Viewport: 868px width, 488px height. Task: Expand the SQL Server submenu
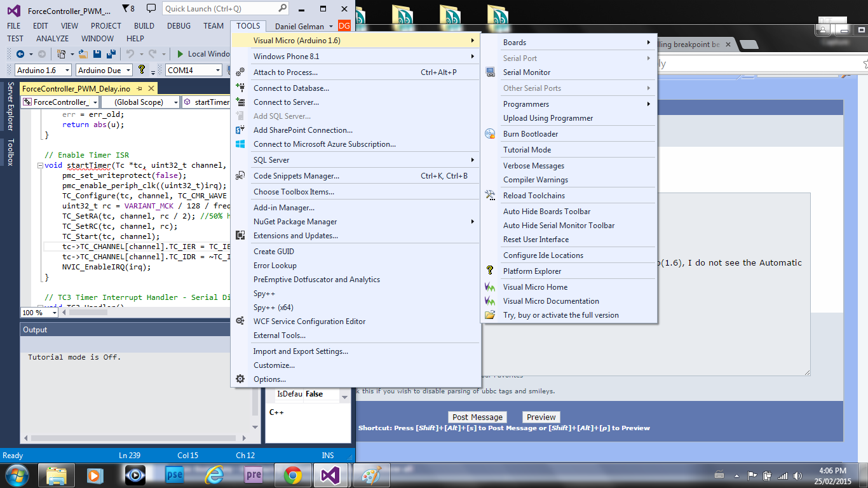(x=356, y=160)
